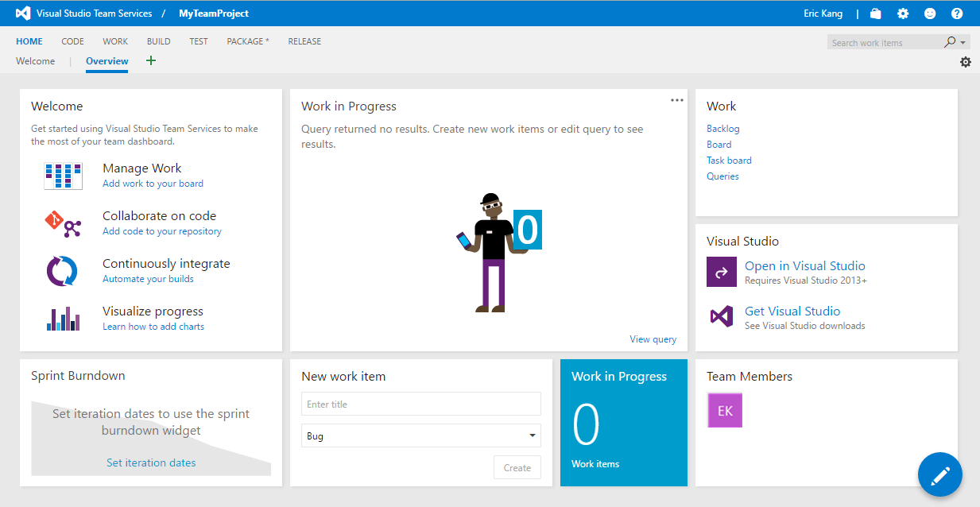This screenshot has width=980, height=507.
Task: Switch to the Welcome tab
Action: click(x=36, y=61)
